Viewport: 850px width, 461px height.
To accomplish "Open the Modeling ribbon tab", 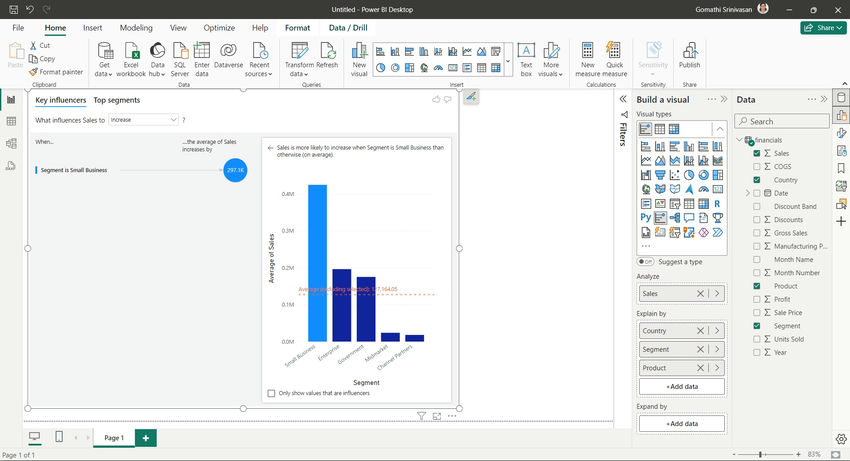I will 136,28.
